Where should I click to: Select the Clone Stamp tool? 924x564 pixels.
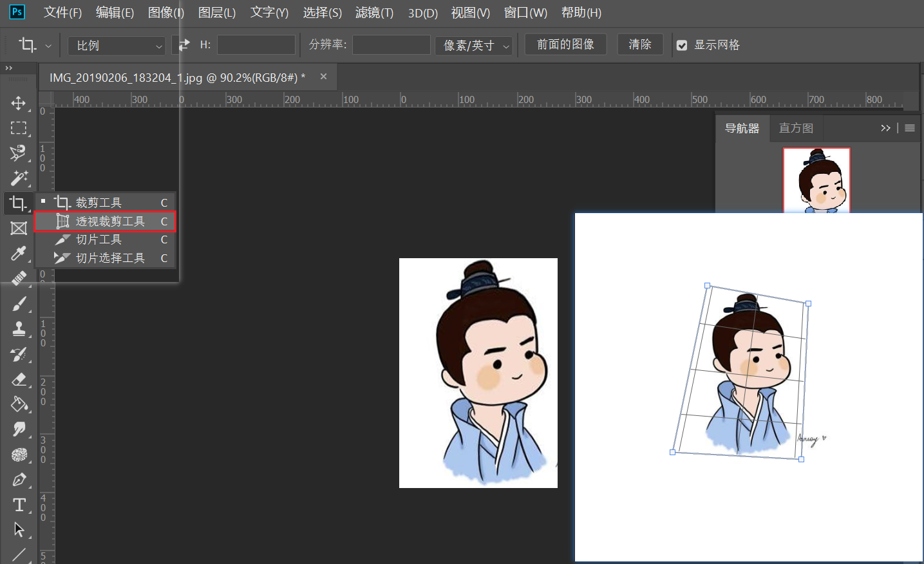click(x=19, y=329)
